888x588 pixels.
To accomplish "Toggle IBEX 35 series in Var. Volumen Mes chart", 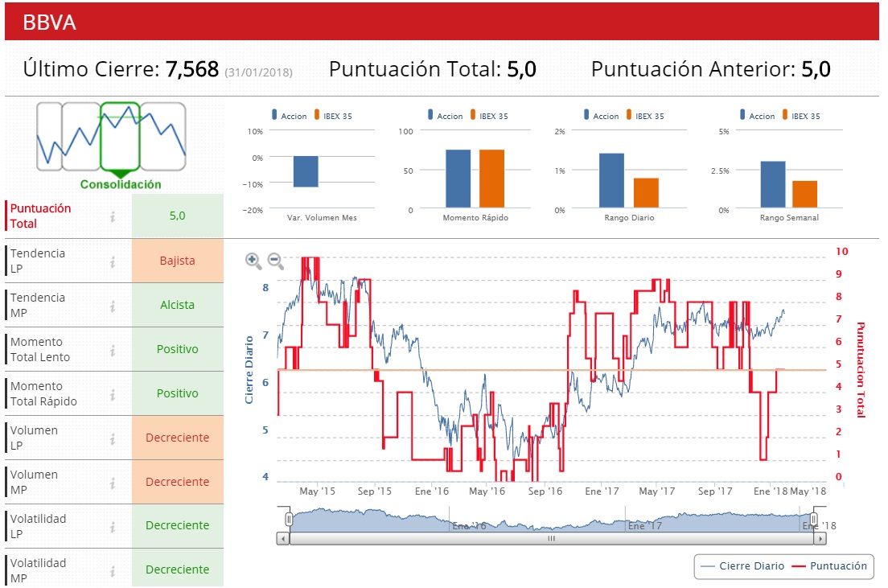I will tap(333, 116).
